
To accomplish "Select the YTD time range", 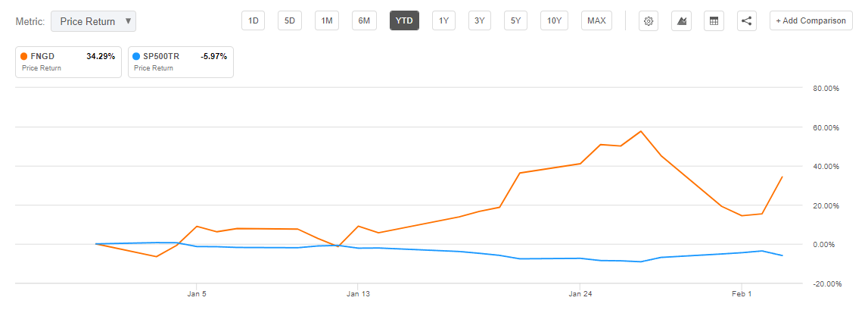I will [404, 21].
